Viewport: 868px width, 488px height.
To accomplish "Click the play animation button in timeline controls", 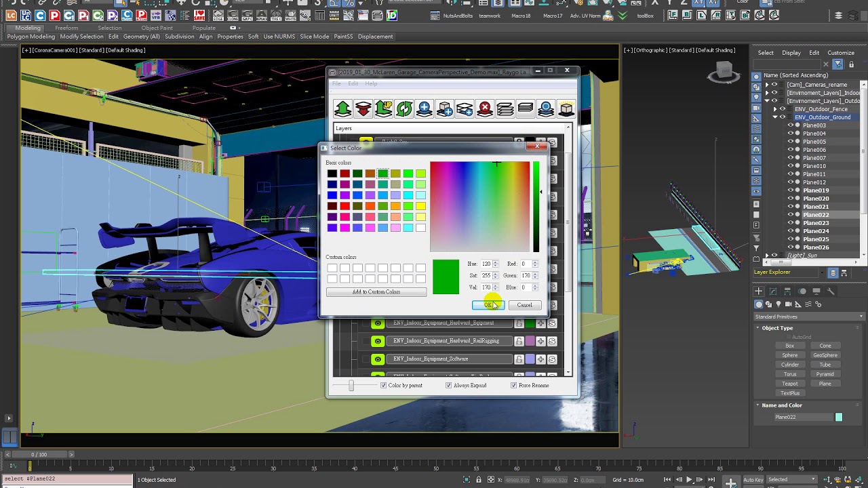I will click(690, 480).
